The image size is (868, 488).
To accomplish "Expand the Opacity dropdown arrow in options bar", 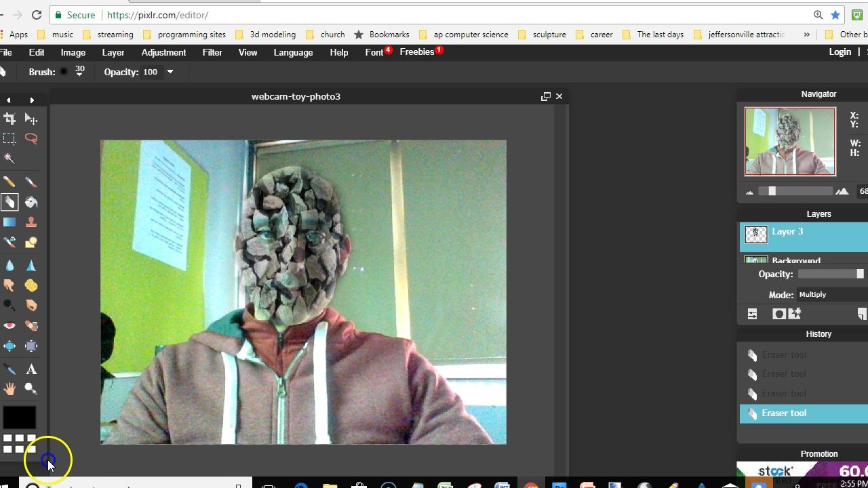I will (x=170, y=72).
